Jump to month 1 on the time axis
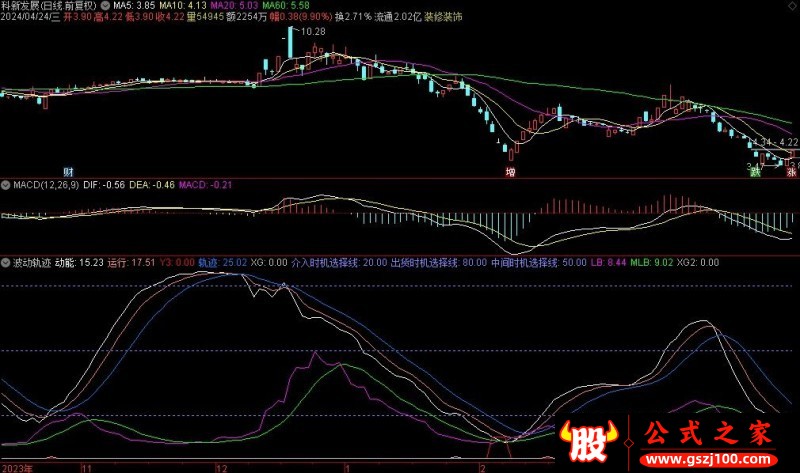Screen dimensions: 800x473 [x=347, y=468]
